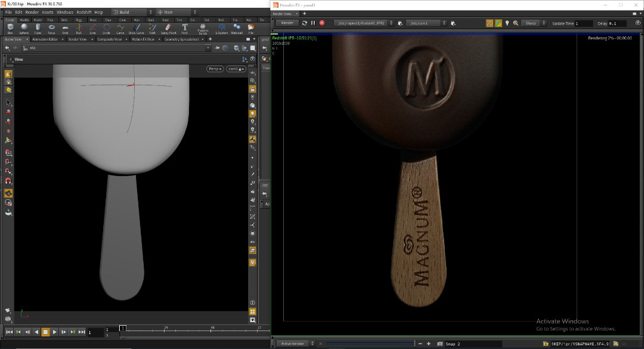Select the Platonic Solids shelf tool
This screenshot has width=644, height=349.
click(x=203, y=29)
